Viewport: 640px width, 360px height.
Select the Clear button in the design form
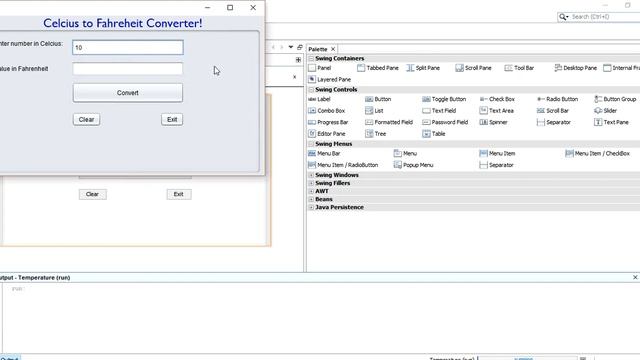pos(93,194)
